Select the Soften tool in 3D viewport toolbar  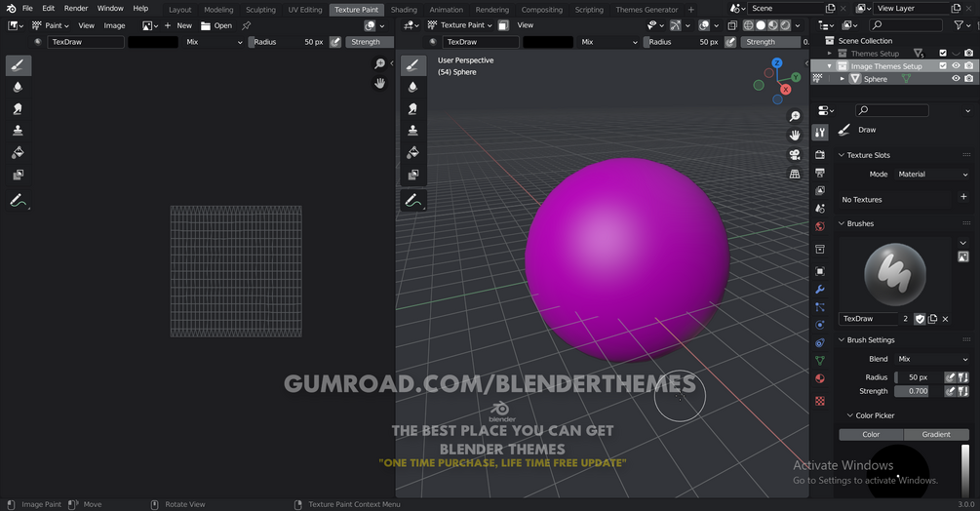click(412, 87)
